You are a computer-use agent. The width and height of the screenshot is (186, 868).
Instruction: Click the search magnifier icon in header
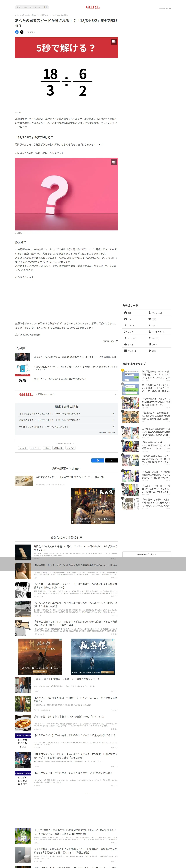click(x=46, y=7)
